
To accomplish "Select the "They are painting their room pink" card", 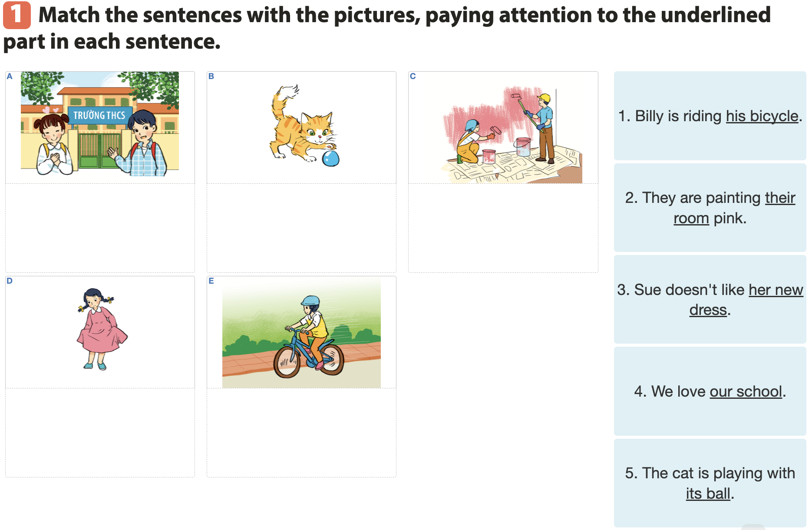I will (x=710, y=208).
